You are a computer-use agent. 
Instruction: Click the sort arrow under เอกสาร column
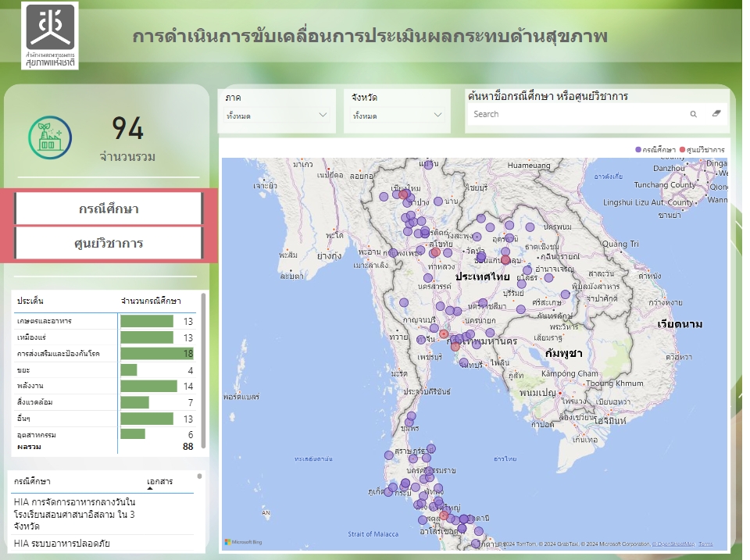(150, 489)
